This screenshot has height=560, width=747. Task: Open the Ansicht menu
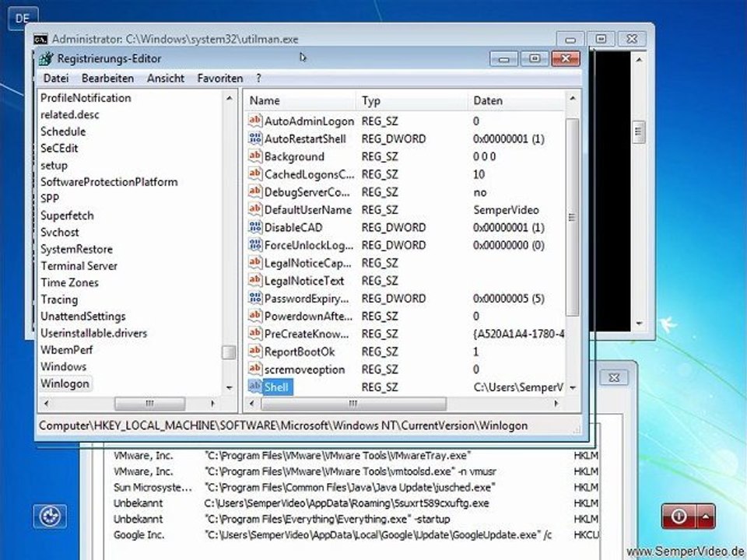[165, 78]
